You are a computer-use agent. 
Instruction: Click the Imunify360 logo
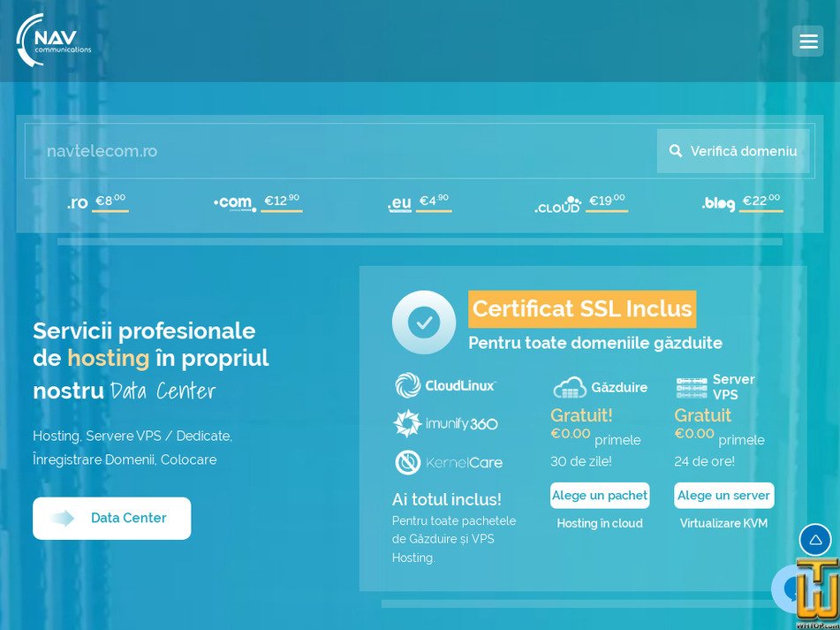445,424
